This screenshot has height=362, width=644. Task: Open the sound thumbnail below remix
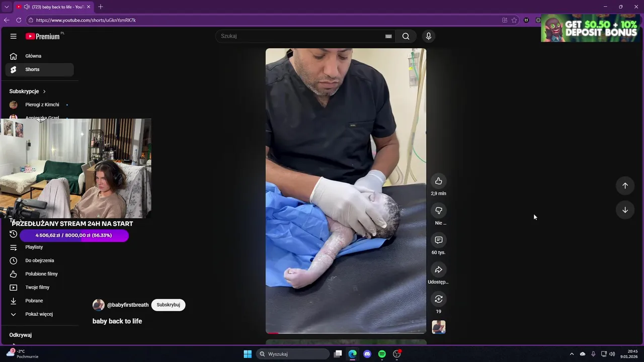point(439,327)
